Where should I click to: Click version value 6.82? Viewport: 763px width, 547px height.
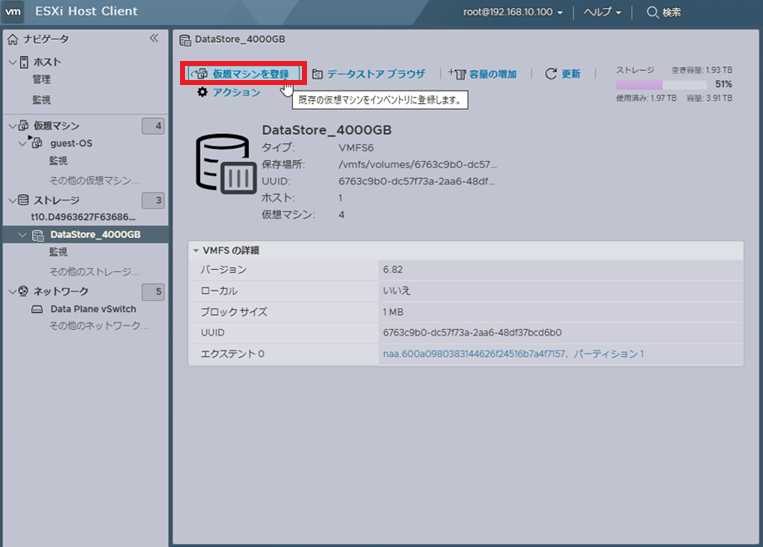393,270
